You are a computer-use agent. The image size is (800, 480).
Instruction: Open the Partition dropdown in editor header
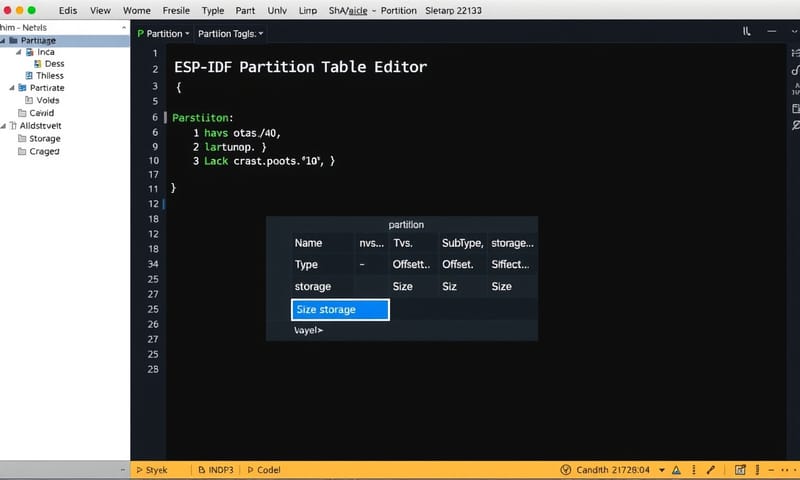[164, 34]
